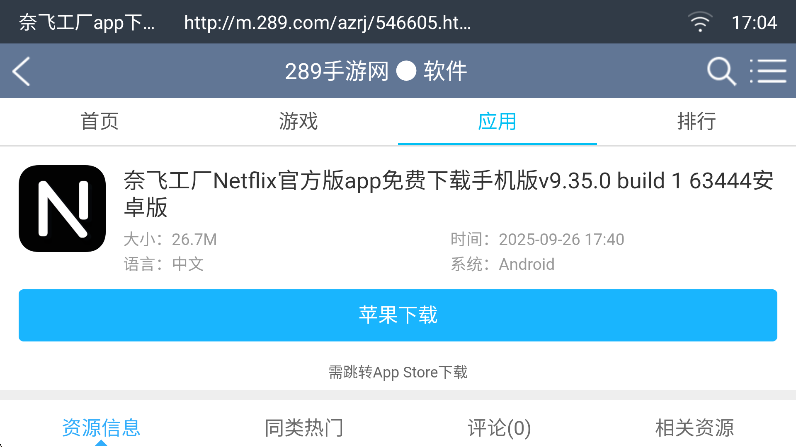This screenshot has width=796, height=447.
Task: Select the 应用 tab
Action: 498,121
